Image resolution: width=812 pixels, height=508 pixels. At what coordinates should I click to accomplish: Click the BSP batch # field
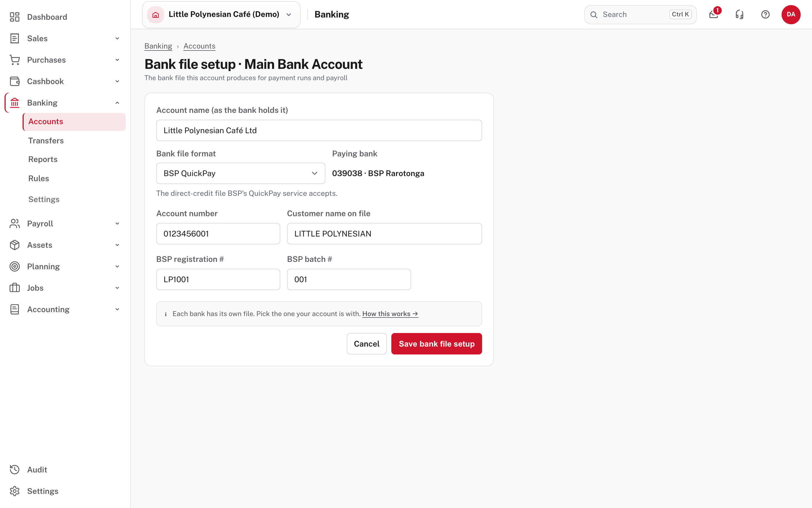[349, 279]
